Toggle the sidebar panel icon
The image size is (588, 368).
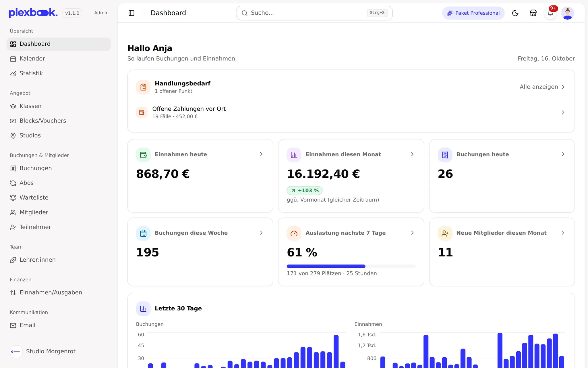(x=131, y=13)
